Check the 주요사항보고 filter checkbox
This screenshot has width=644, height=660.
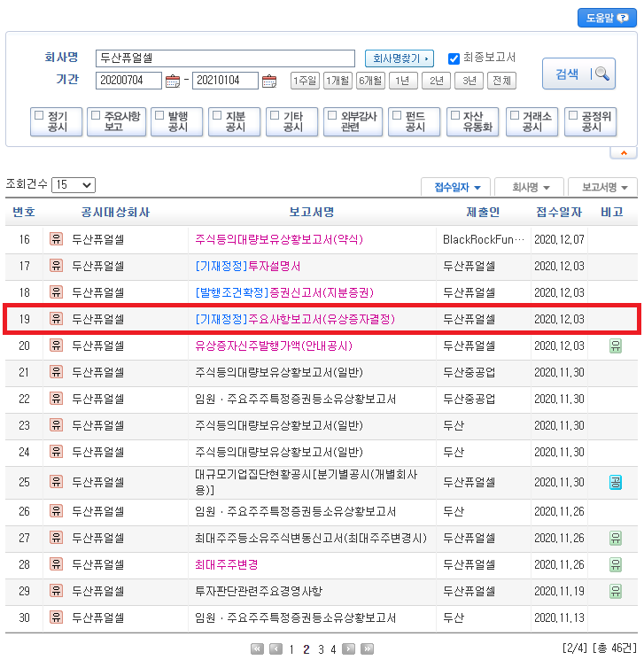[x=96, y=115]
